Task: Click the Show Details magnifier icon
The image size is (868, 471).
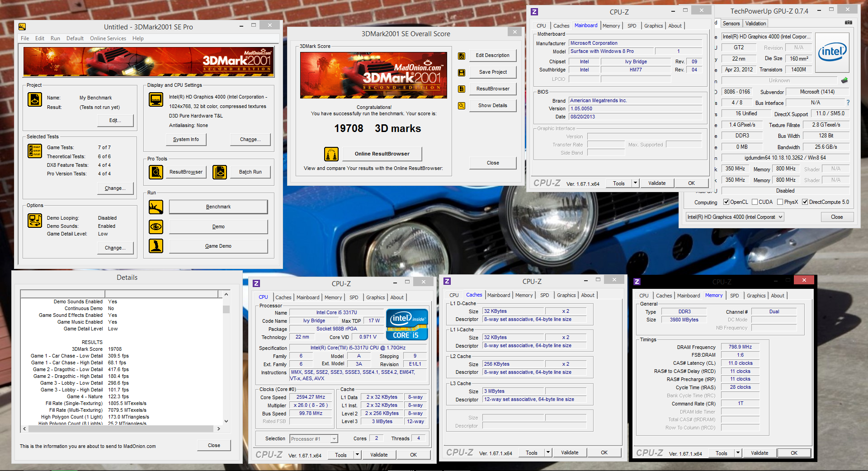Action: point(462,106)
